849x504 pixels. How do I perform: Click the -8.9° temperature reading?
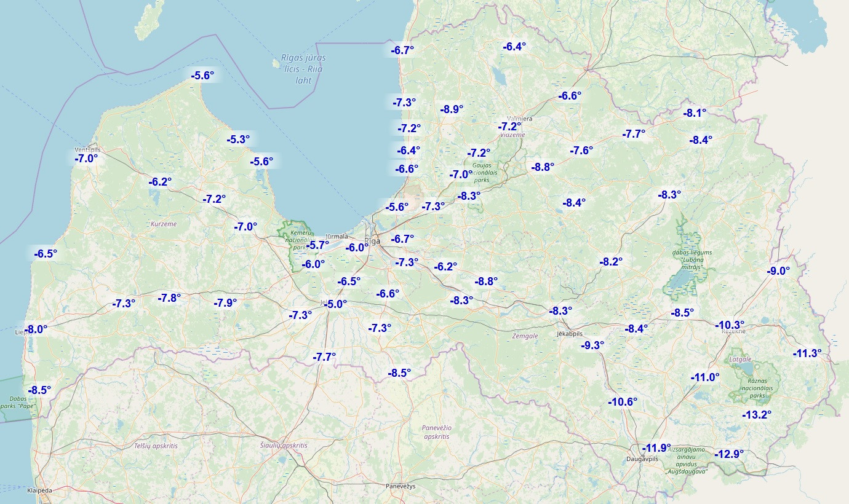click(x=452, y=109)
